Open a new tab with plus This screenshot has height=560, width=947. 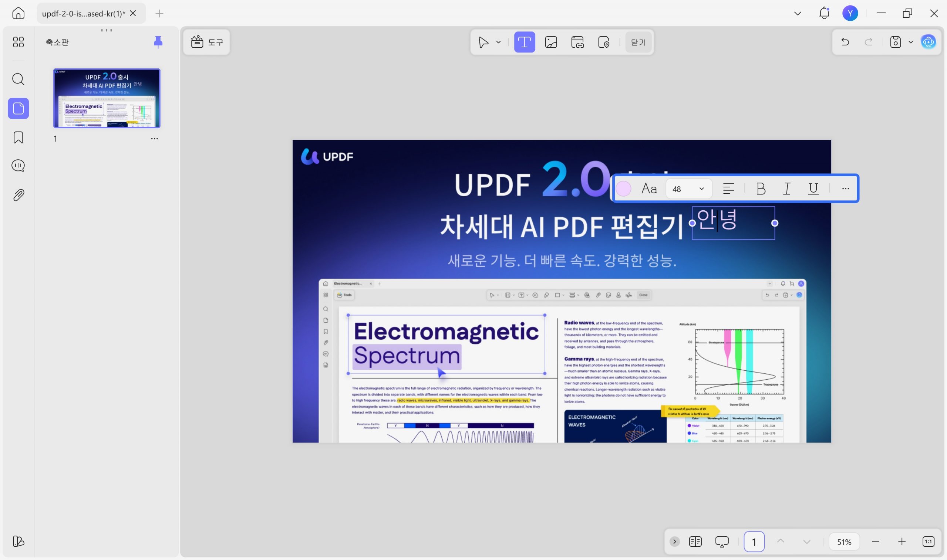pyautogui.click(x=159, y=14)
